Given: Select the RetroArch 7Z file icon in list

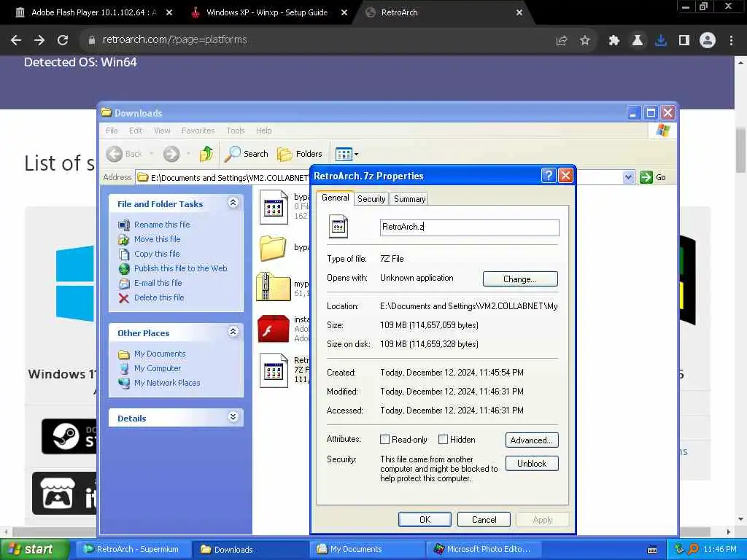Looking at the screenshot, I should coord(274,370).
